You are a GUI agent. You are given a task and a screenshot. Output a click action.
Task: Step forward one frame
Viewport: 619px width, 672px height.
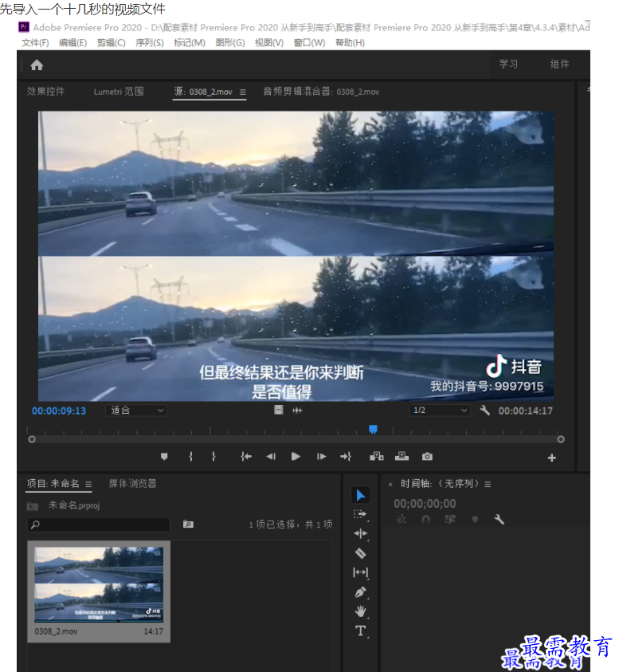click(x=321, y=457)
